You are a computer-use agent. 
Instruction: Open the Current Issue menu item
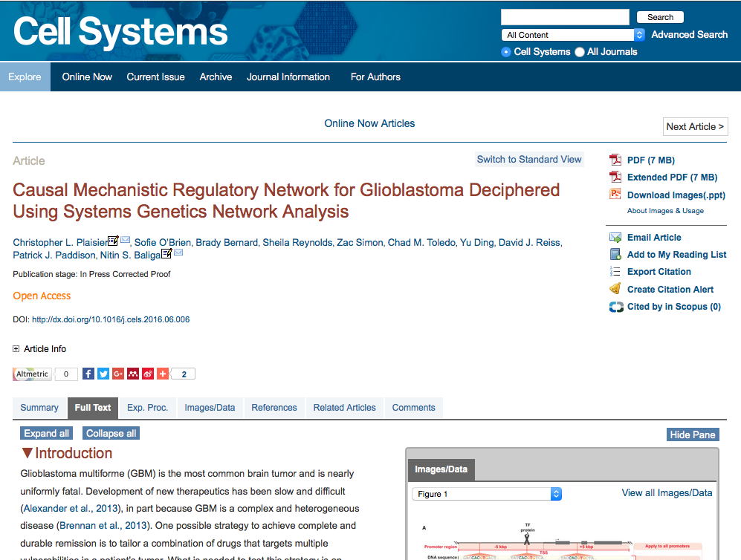(x=155, y=77)
